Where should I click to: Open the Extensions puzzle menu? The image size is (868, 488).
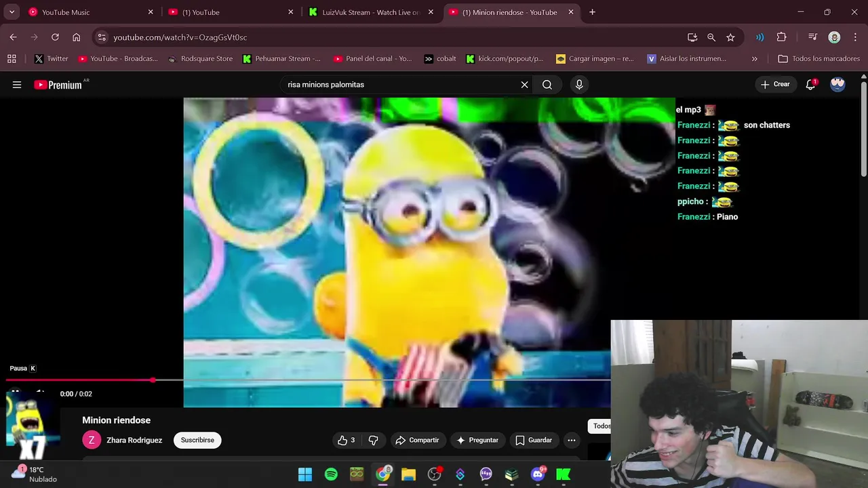[781, 37]
